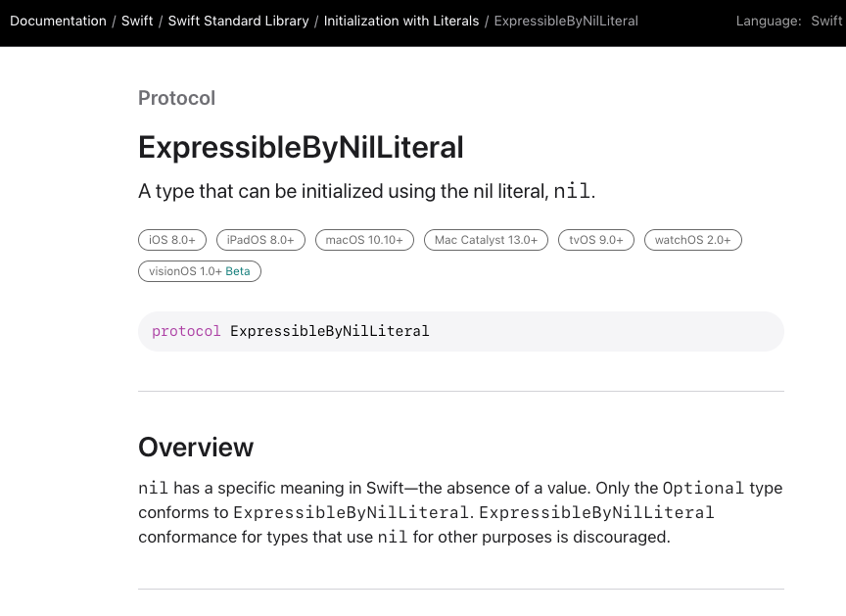Click the Overview section heading

pyautogui.click(x=195, y=447)
